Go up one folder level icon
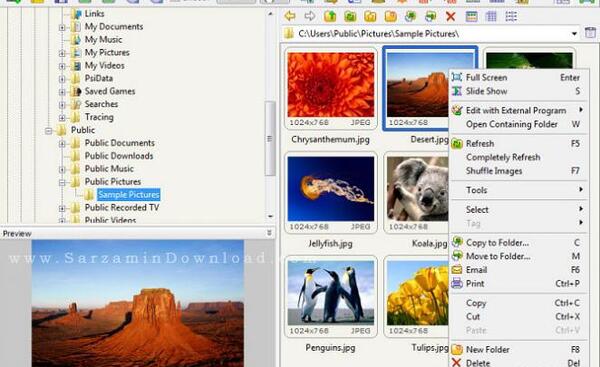The height and width of the screenshot is (367, 600). coord(330,16)
